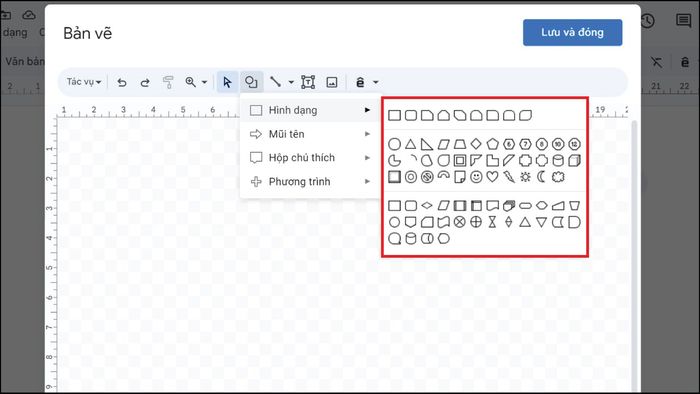The height and width of the screenshot is (394, 700).
Task: Choose the Line tool icon
Action: coord(275,82)
